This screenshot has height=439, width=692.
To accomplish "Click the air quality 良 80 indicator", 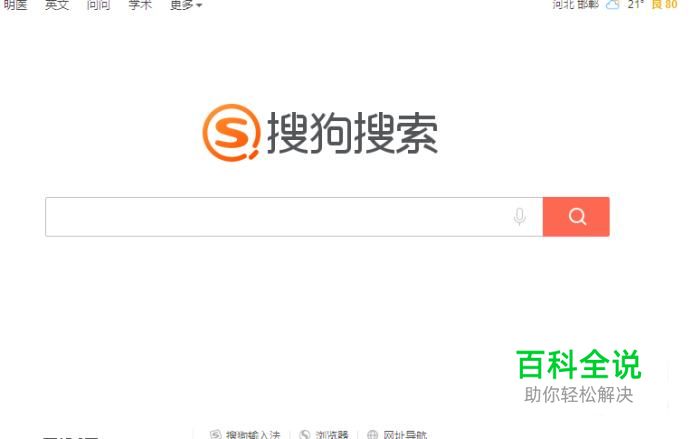I will pyautogui.click(x=664, y=4).
